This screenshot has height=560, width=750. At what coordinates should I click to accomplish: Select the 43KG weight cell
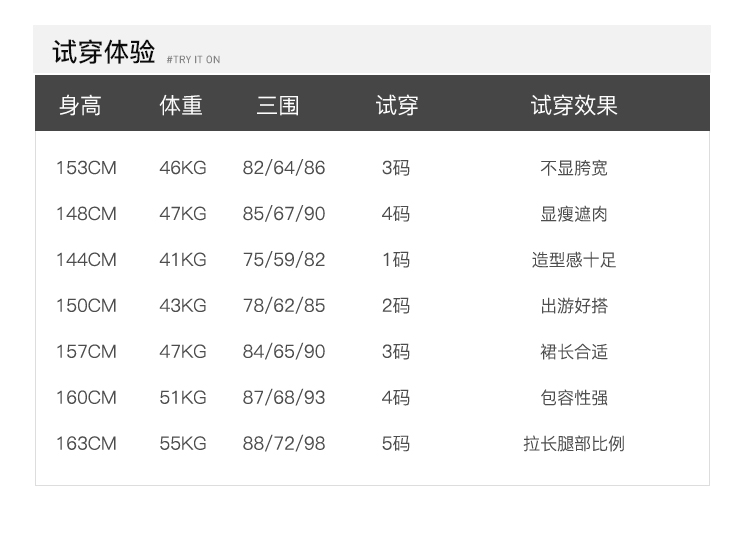tap(183, 306)
